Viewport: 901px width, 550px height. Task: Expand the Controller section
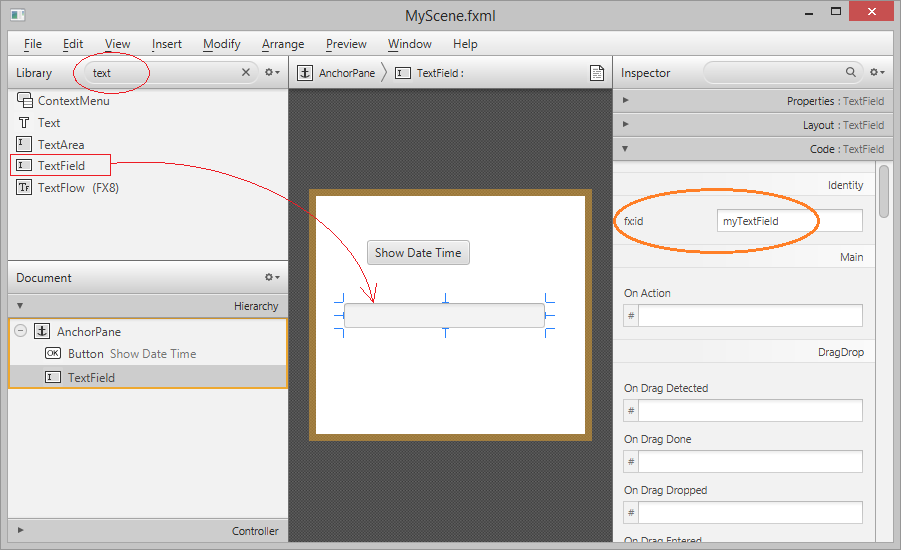click(20, 530)
